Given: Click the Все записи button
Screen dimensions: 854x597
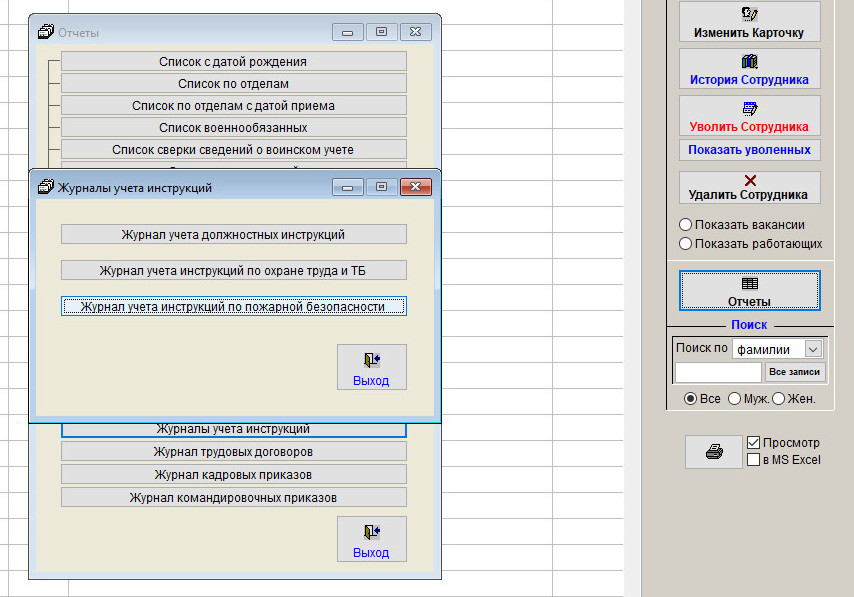Looking at the screenshot, I should coord(794,372).
